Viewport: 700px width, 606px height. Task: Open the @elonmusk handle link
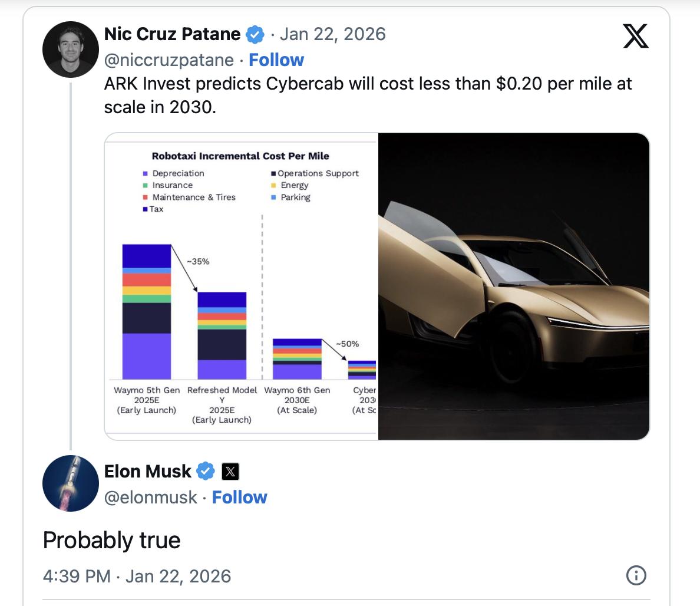150,498
